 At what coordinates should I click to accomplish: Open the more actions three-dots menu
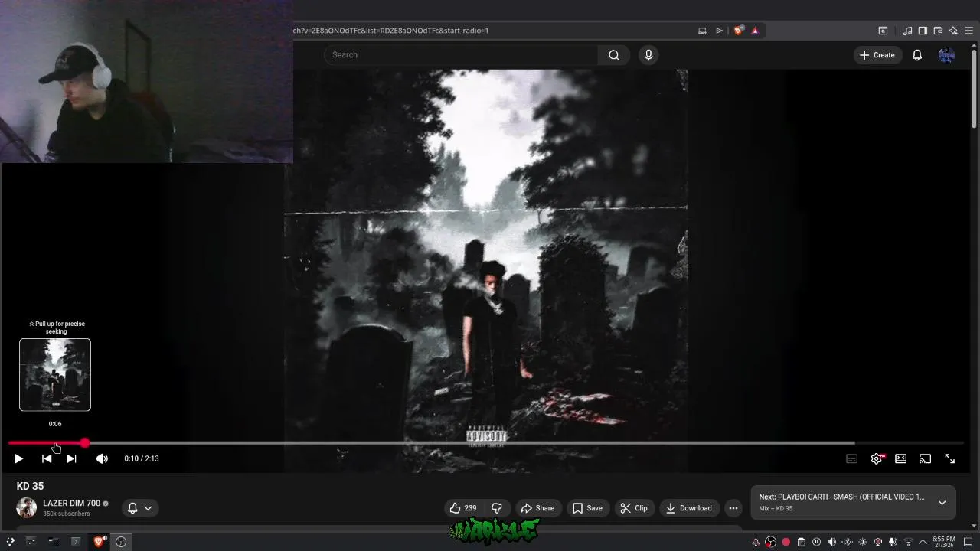click(733, 508)
